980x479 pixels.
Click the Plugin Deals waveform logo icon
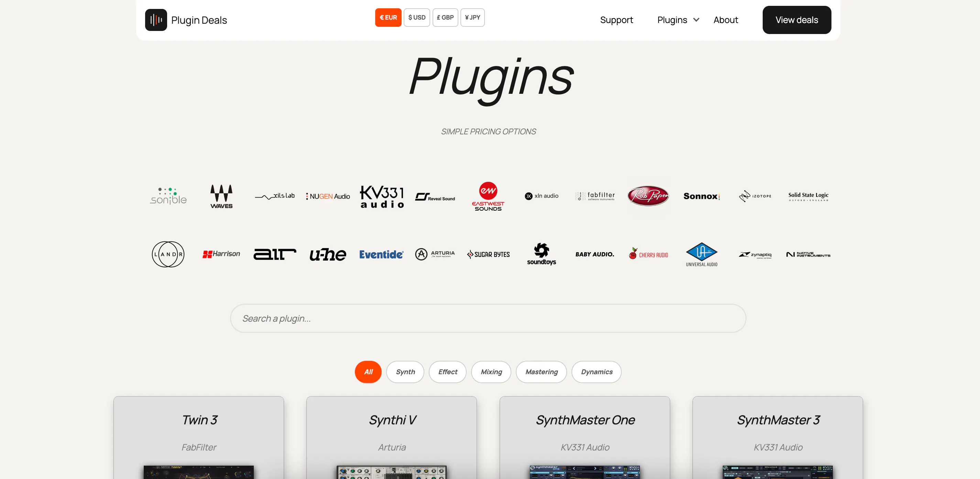156,20
